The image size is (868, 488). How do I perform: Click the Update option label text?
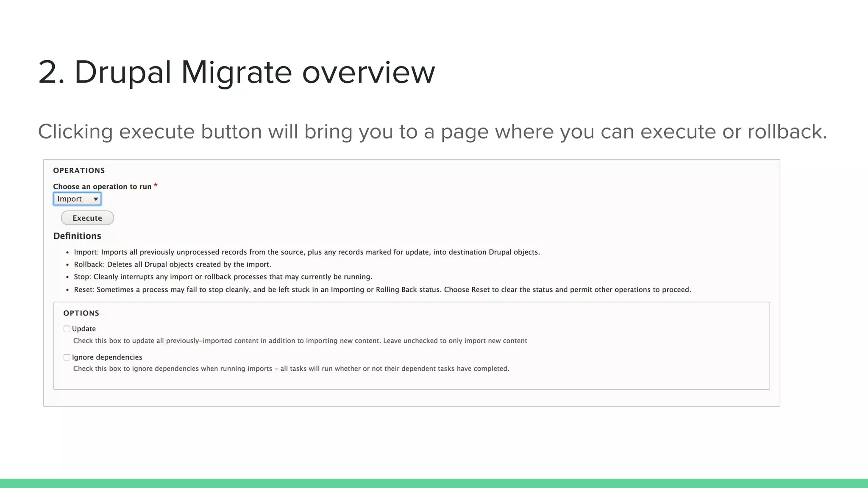[x=84, y=329]
